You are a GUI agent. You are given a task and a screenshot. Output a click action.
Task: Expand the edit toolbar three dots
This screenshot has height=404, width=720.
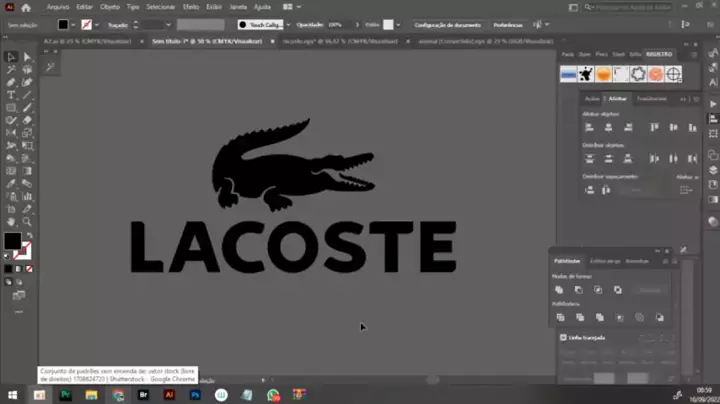[19, 312]
